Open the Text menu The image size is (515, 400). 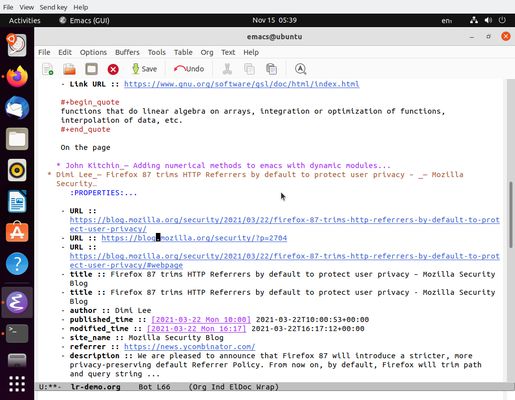228,52
